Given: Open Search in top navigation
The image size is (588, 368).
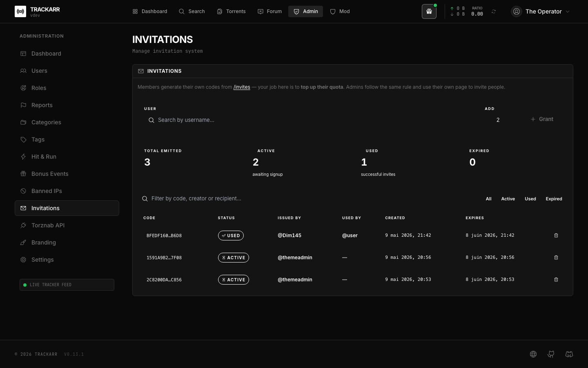Looking at the screenshot, I should (192, 11).
